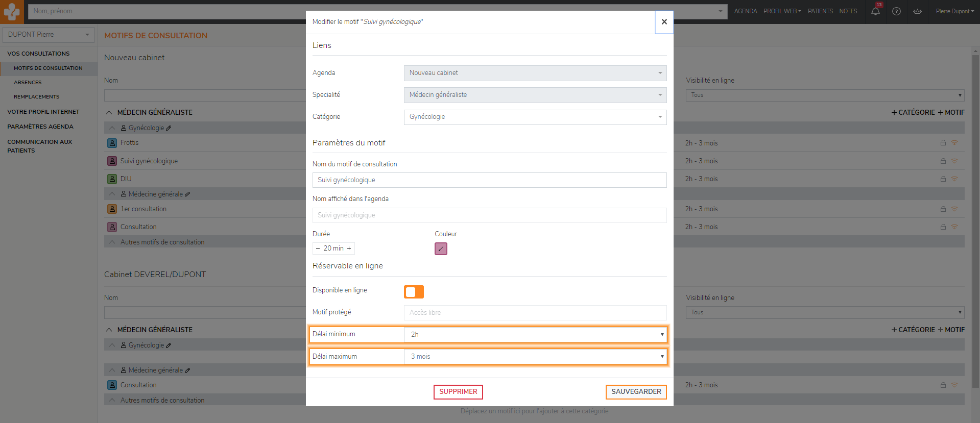The image size is (980, 423).
Task: Click the app logo in top-left corner
Action: coord(12,12)
